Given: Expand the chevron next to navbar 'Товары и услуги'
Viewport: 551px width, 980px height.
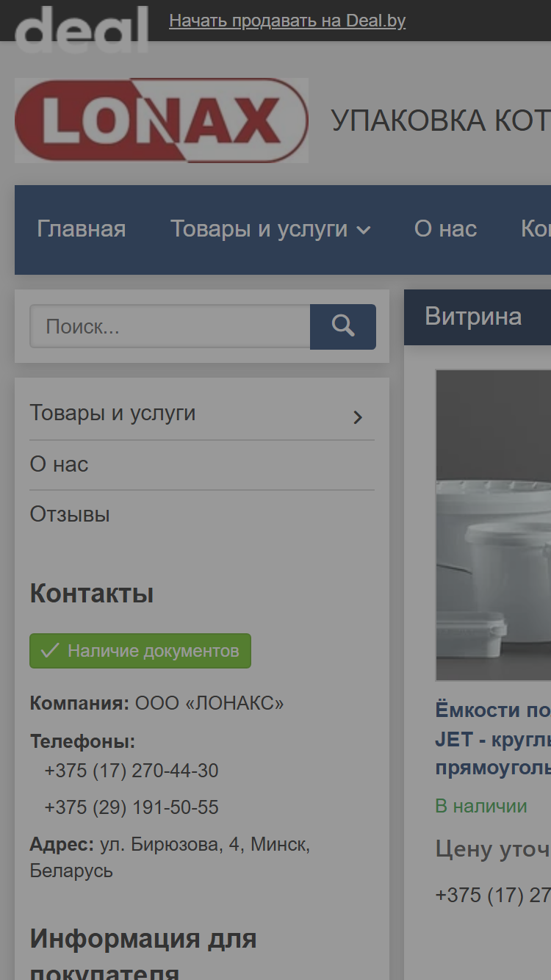Looking at the screenshot, I should [364, 231].
